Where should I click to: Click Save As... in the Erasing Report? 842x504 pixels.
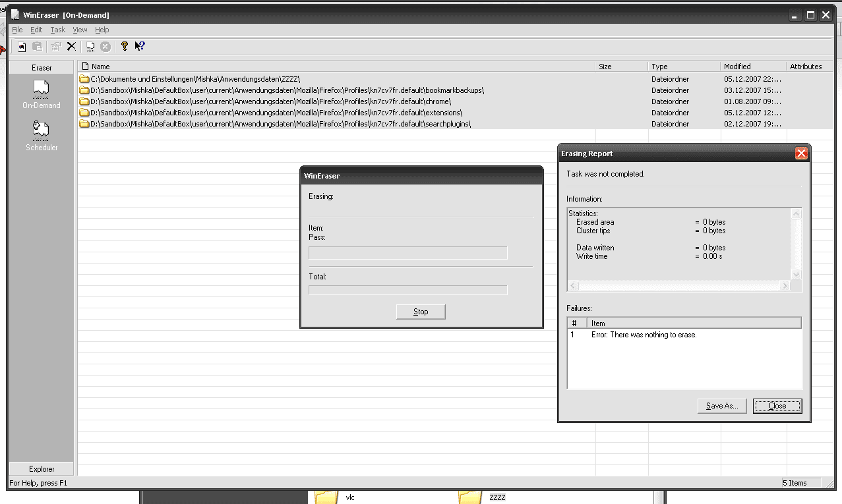(722, 406)
